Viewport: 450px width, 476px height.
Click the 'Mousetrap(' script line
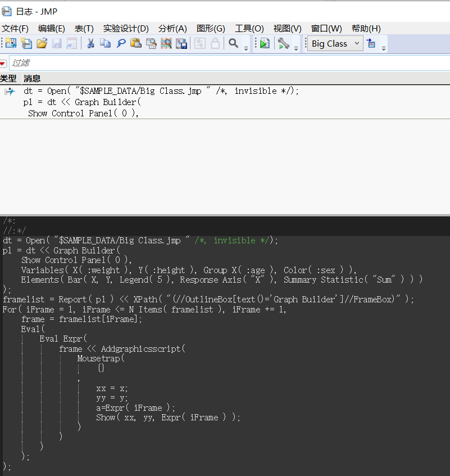101,359
